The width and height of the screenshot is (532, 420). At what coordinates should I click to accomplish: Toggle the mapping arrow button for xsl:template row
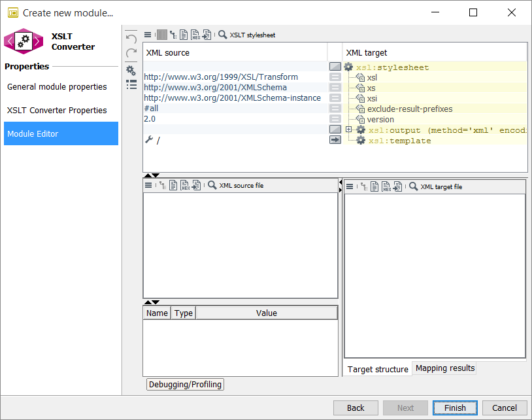point(335,140)
